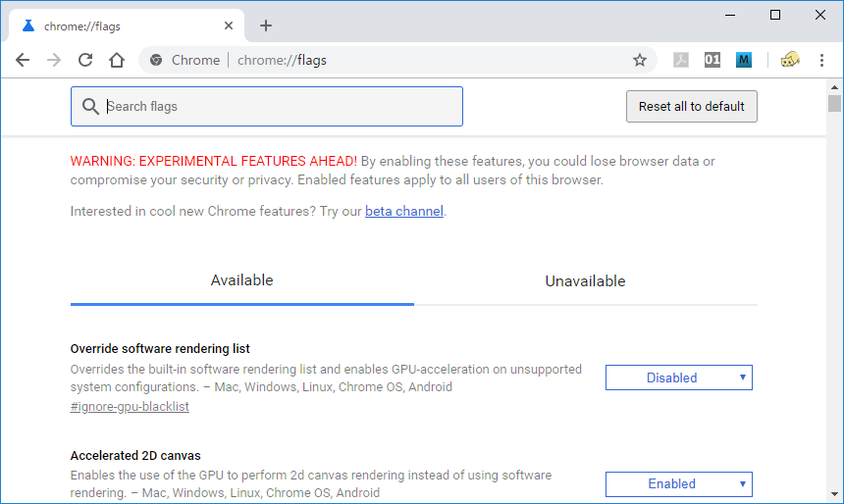844x504 pixels.
Task: Open a new browser tab
Action: click(266, 25)
